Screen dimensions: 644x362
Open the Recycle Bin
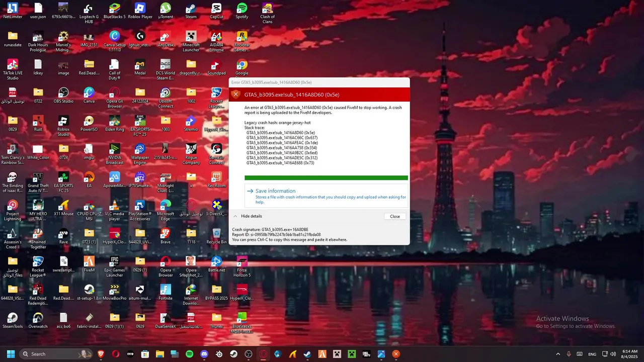(216, 236)
